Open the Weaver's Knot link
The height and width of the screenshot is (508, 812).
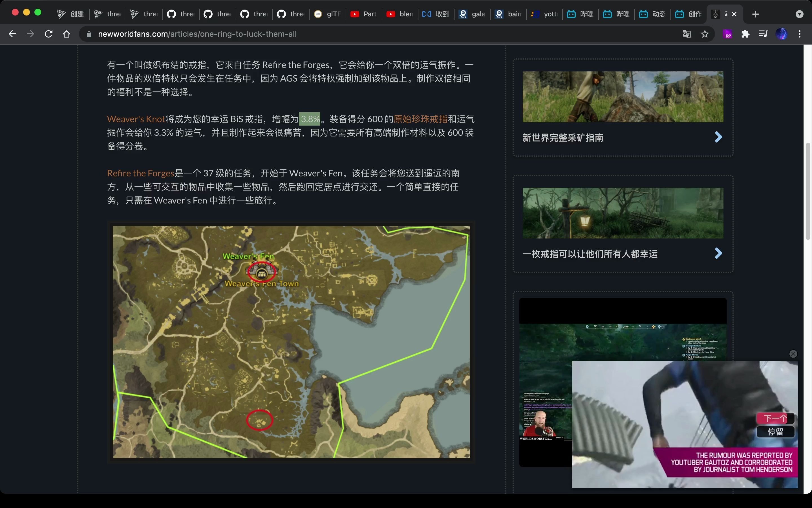(136, 119)
